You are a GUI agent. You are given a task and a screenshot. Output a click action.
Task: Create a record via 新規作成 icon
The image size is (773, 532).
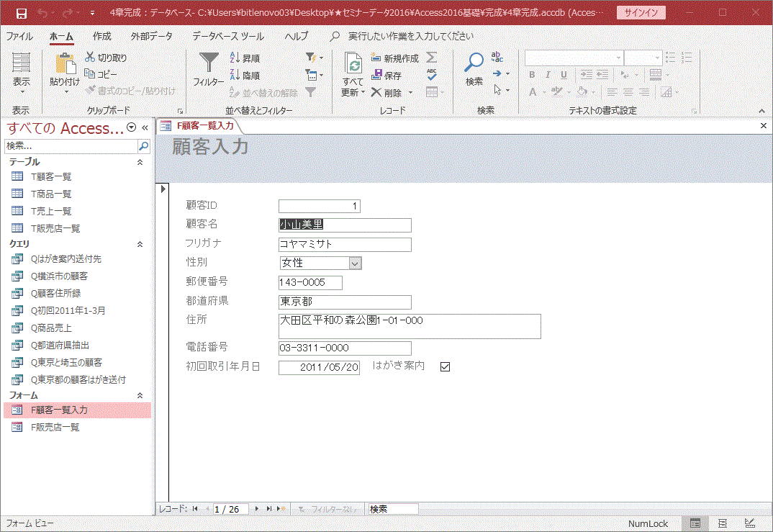coord(377,58)
